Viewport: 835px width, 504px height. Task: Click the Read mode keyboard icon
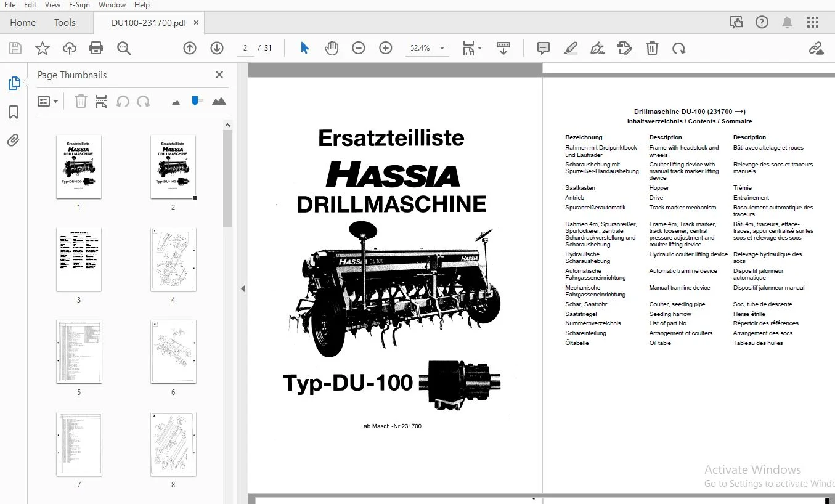[503, 48]
